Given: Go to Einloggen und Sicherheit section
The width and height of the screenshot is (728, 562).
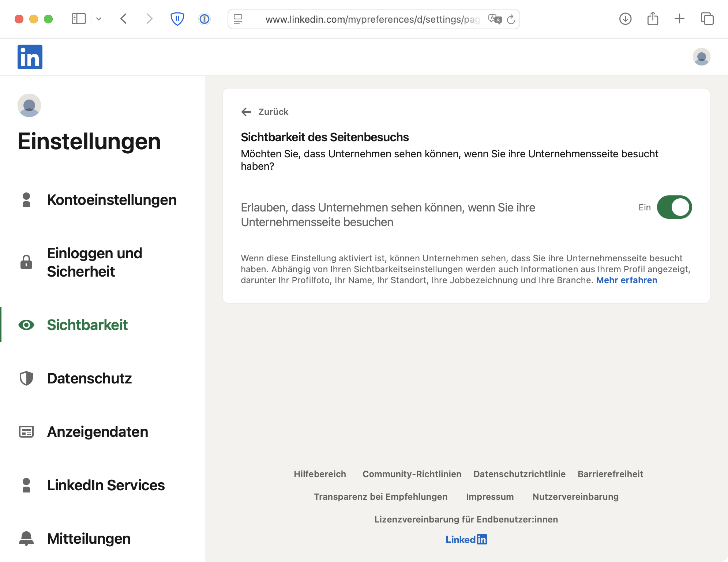Looking at the screenshot, I should coord(94,262).
